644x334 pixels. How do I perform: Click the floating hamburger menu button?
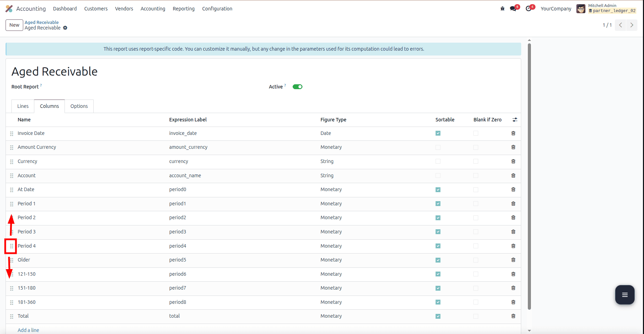(625, 295)
